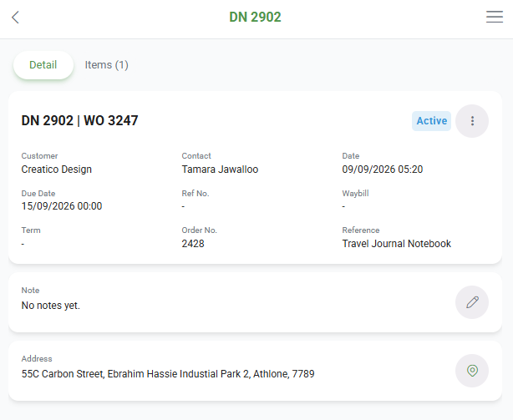
Task: Switch to the Items (1) tab
Action: pos(106,65)
